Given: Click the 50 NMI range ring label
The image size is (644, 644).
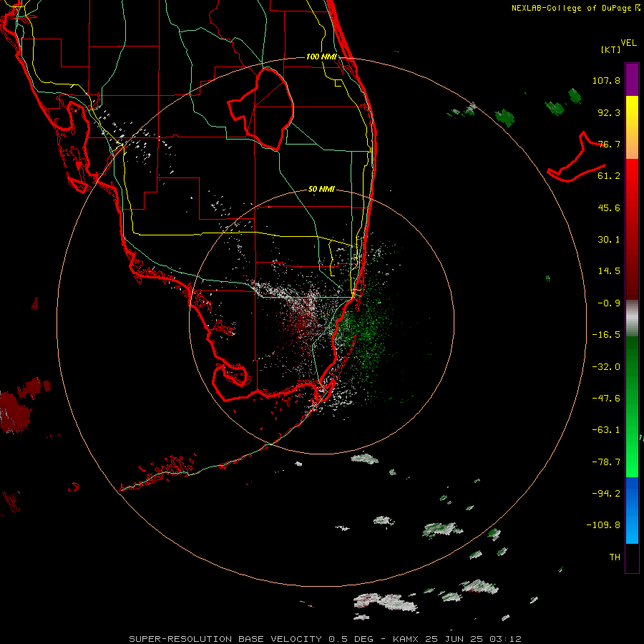Looking at the screenshot, I should coord(321,190).
